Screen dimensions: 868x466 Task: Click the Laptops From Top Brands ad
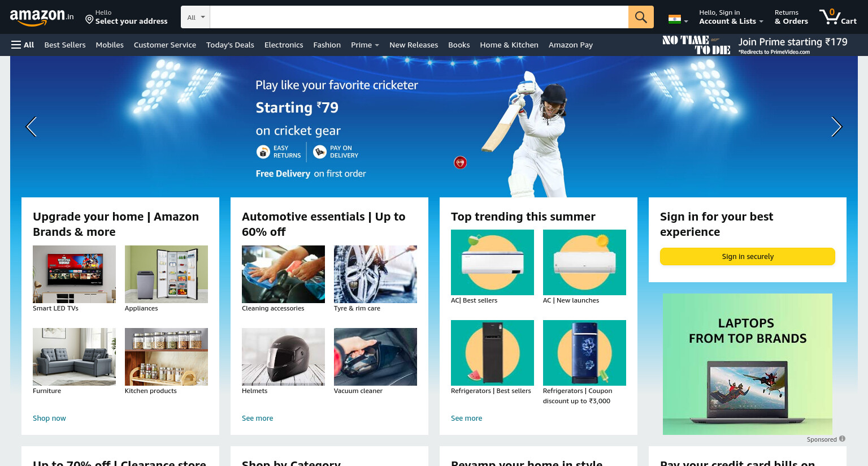(748, 364)
